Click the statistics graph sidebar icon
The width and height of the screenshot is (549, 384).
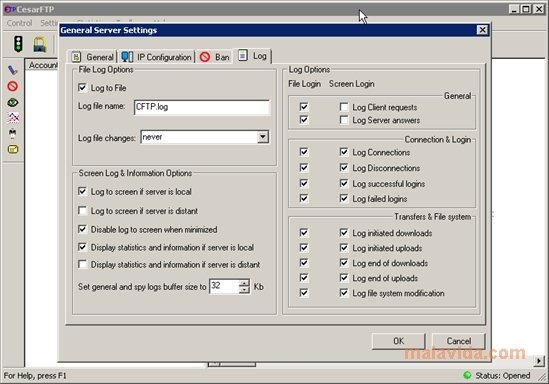click(x=13, y=118)
